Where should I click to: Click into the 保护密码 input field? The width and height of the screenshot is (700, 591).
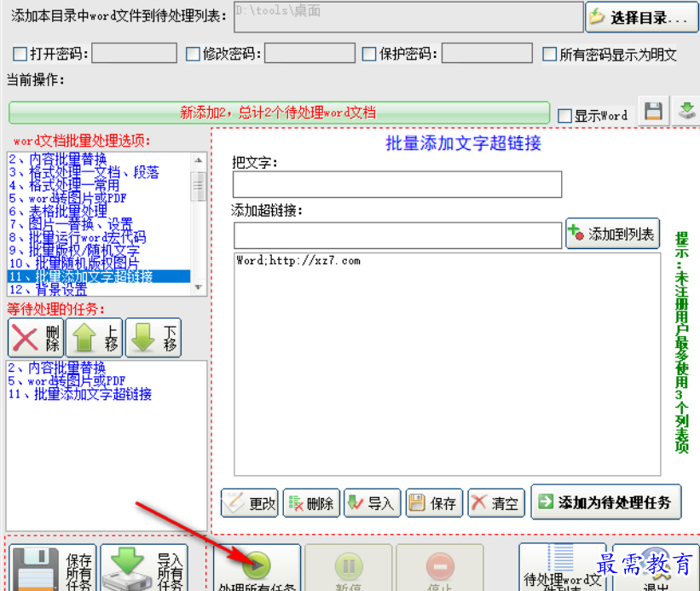point(487,53)
